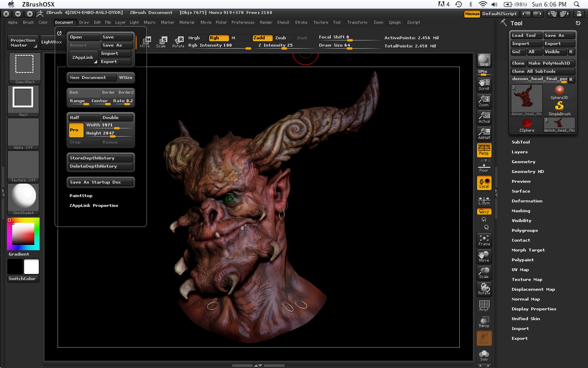Image resolution: width=588 pixels, height=368 pixels.
Task: Adjust the Draw Size slider
Action: coord(349,46)
